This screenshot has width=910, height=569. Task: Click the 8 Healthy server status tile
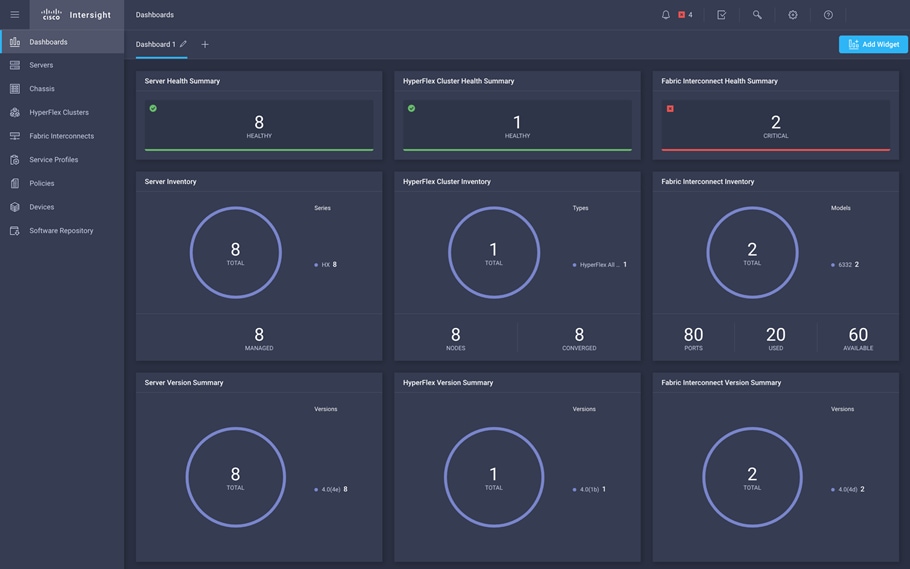pos(259,125)
